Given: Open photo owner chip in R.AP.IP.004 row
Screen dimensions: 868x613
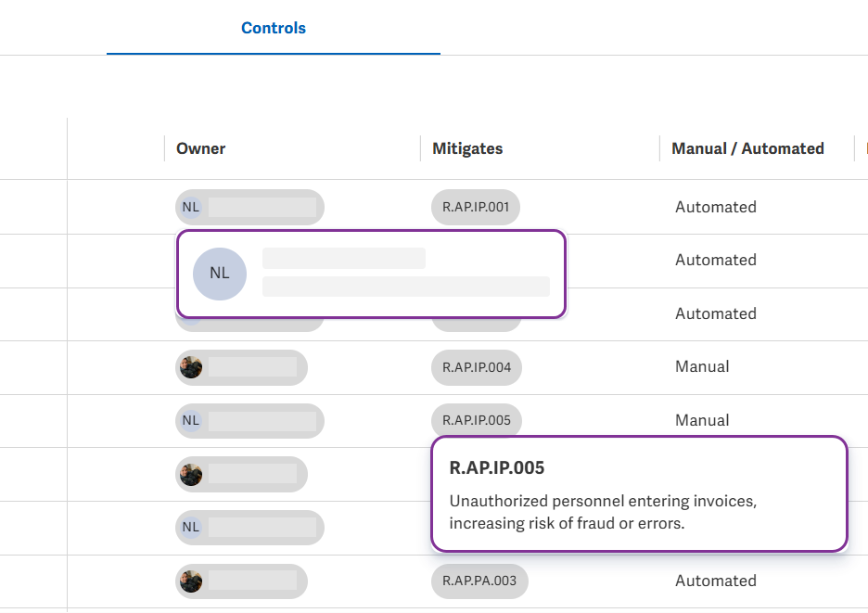Looking at the screenshot, I should [x=241, y=367].
